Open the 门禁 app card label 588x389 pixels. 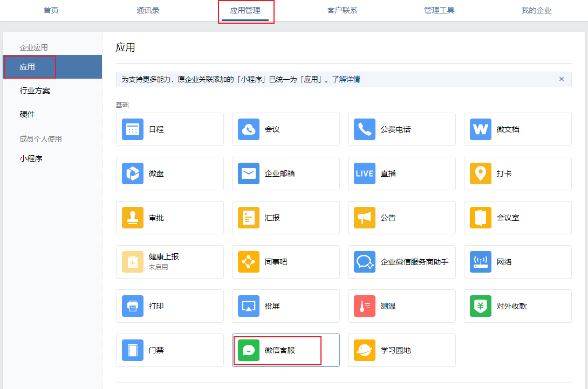tap(156, 350)
